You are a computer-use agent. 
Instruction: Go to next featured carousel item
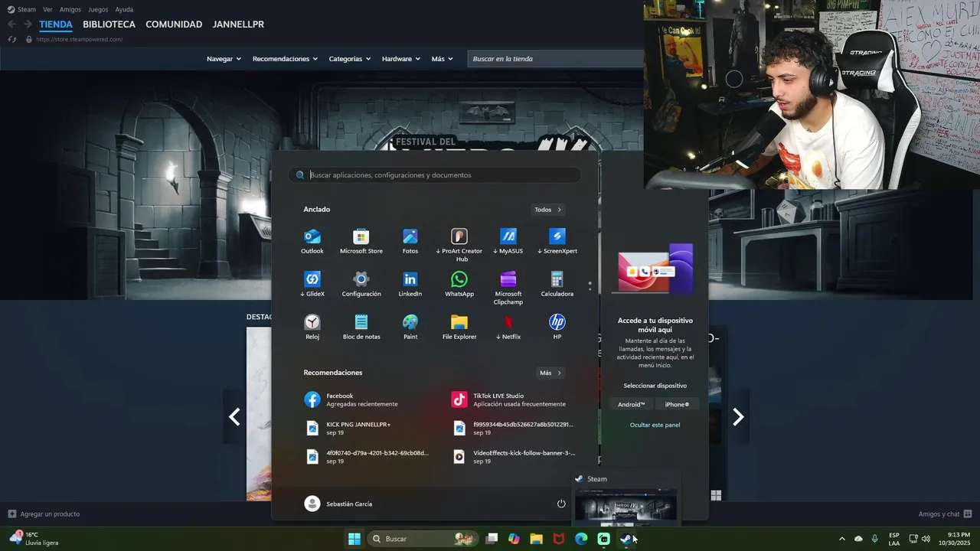(738, 416)
